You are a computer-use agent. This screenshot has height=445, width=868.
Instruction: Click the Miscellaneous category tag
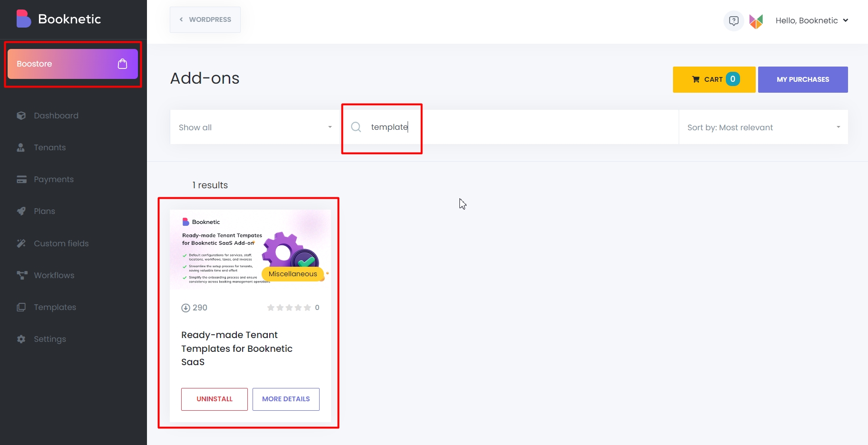click(x=293, y=274)
